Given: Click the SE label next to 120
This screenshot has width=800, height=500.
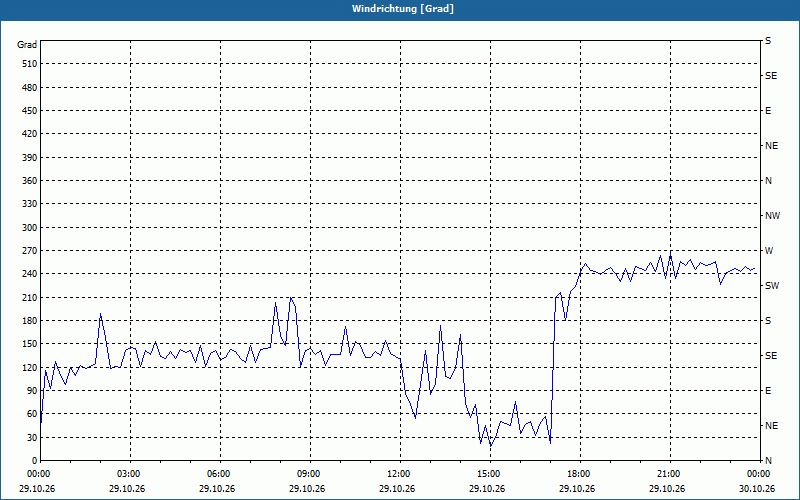Looking at the screenshot, I should coord(771,356).
